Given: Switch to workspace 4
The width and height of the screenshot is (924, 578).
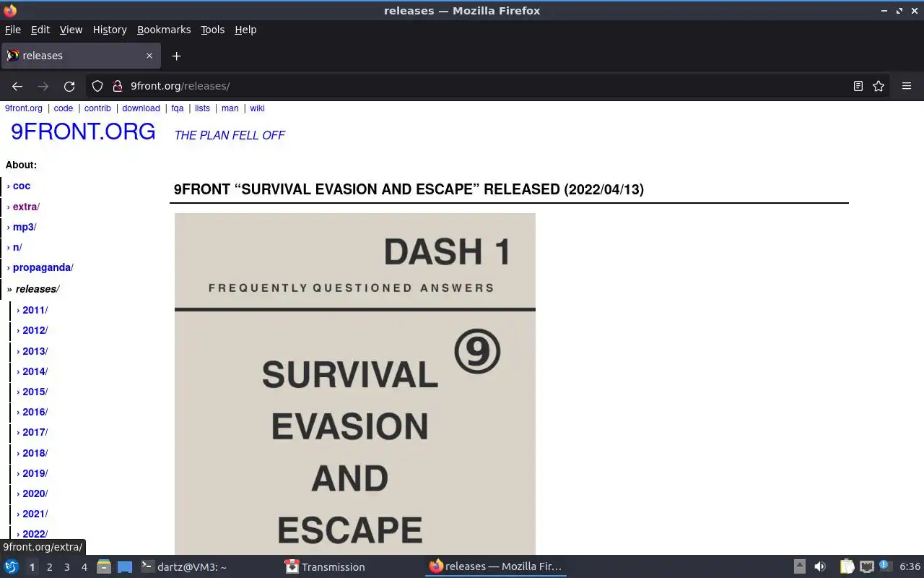Looking at the screenshot, I should (x=84, y=567).
